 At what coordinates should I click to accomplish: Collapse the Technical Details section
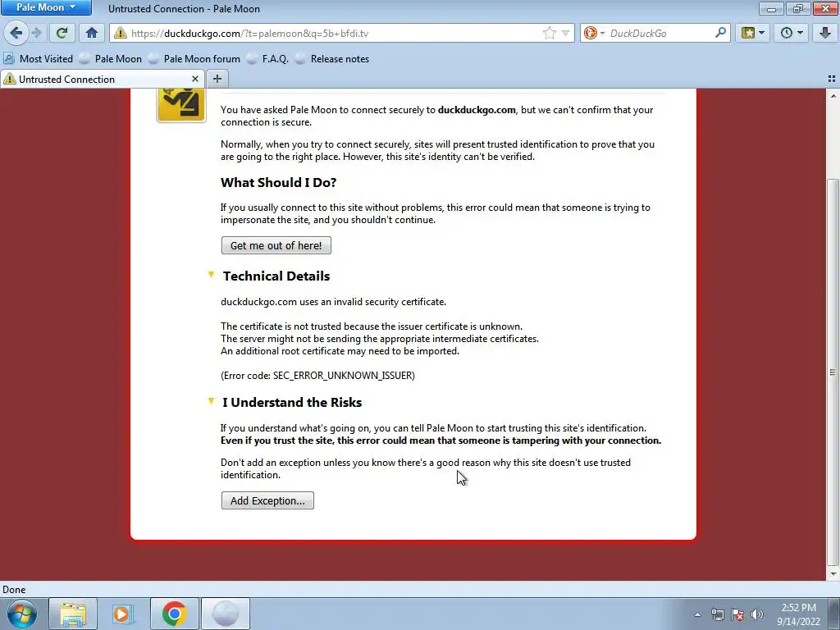(x=211, y=275)
